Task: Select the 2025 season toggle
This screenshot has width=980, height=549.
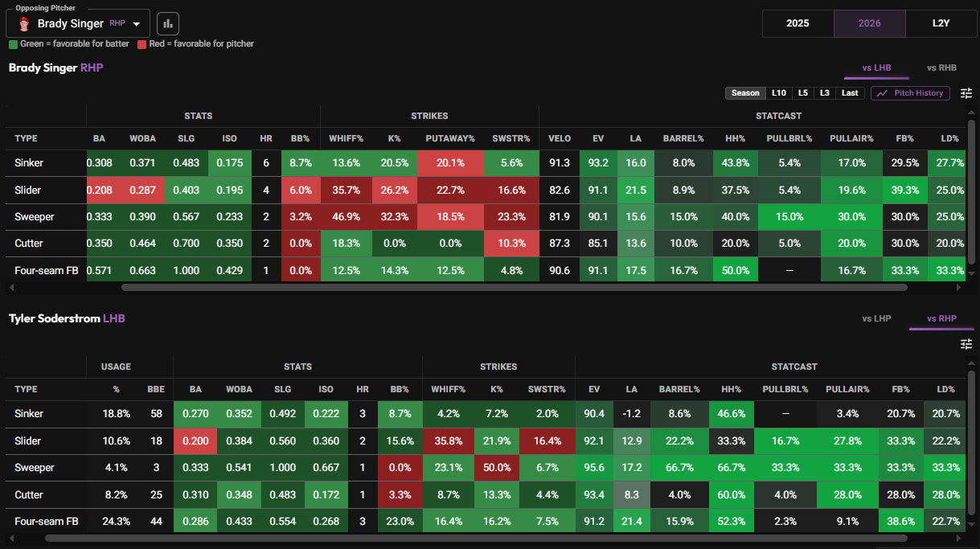Action: pos(798,23)
